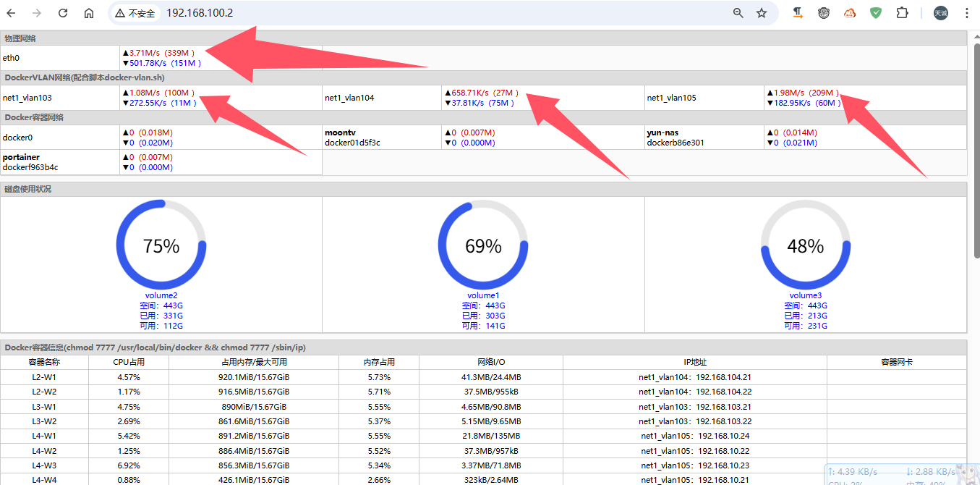Click the 网络I/O column header
The width and height of the screenshot is (980, 485).
pos(490,362)
